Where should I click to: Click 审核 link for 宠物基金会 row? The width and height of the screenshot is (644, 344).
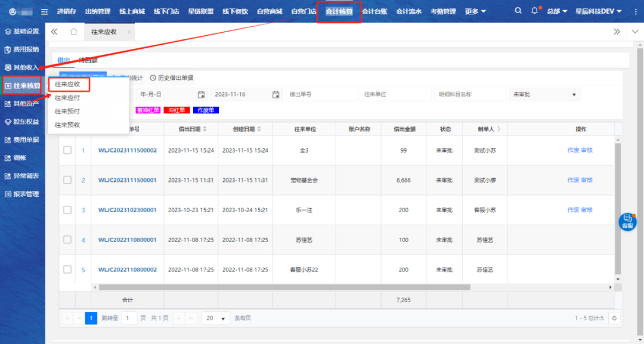coord(587,180)
